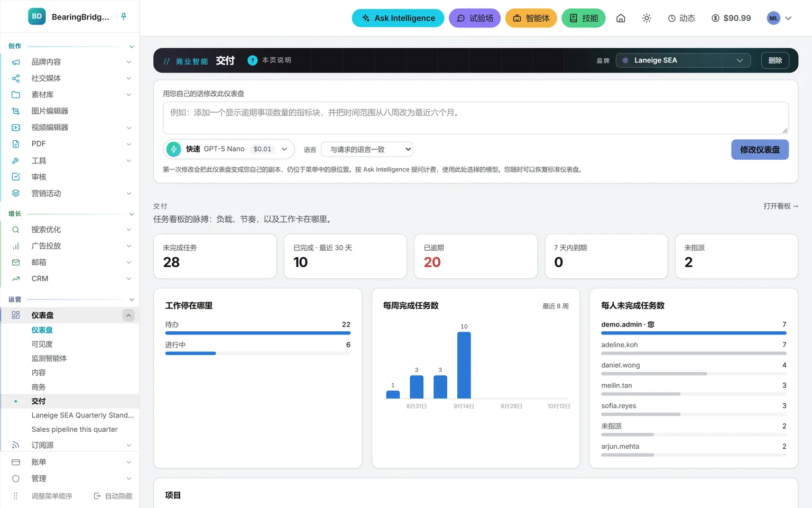
Task: Click the Ask Intelligence button
Action: click(x=398, y=18)
